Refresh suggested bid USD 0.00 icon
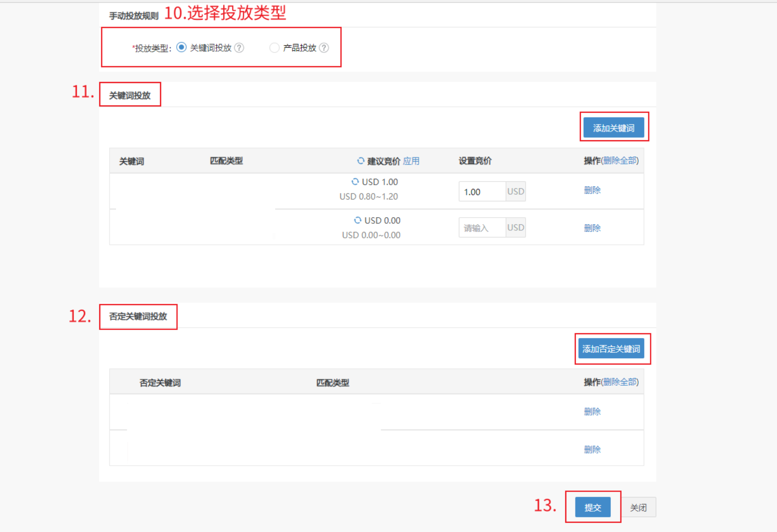This screenshot has width=777, height=532. [x=358, y=220]
